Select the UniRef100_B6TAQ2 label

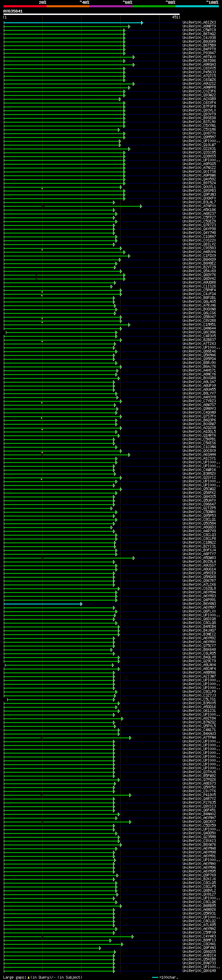coord(199,34)
